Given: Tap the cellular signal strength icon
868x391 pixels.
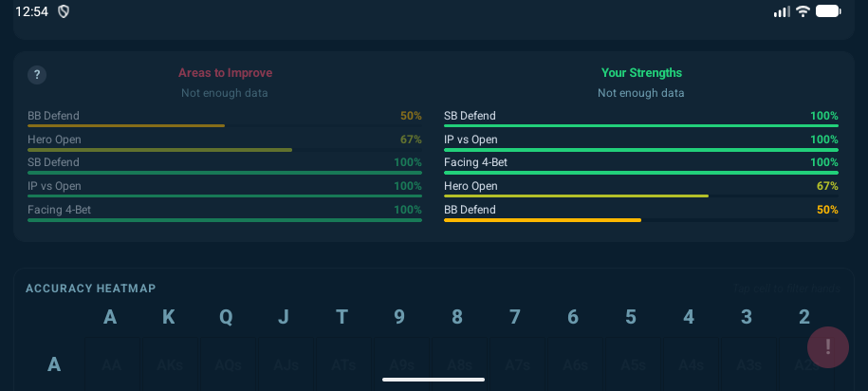Looking at the screenshot, I should (782, 11).
